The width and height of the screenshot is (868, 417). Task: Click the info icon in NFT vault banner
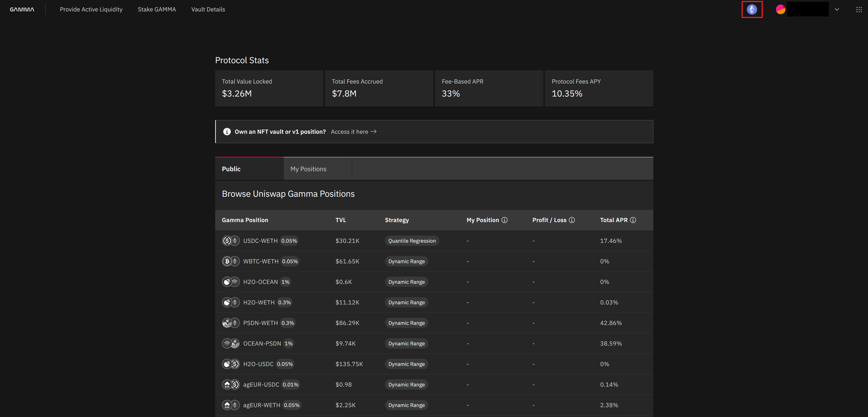227,132
